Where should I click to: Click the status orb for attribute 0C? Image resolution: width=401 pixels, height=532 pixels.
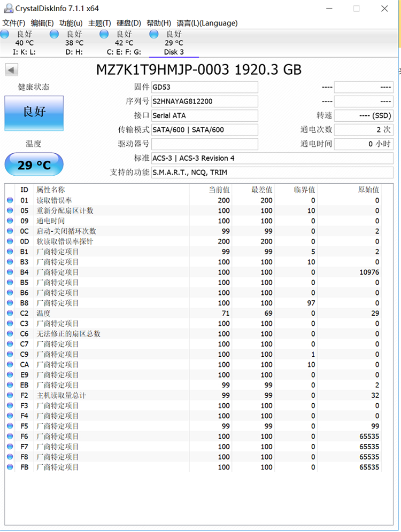click(10, 231)
